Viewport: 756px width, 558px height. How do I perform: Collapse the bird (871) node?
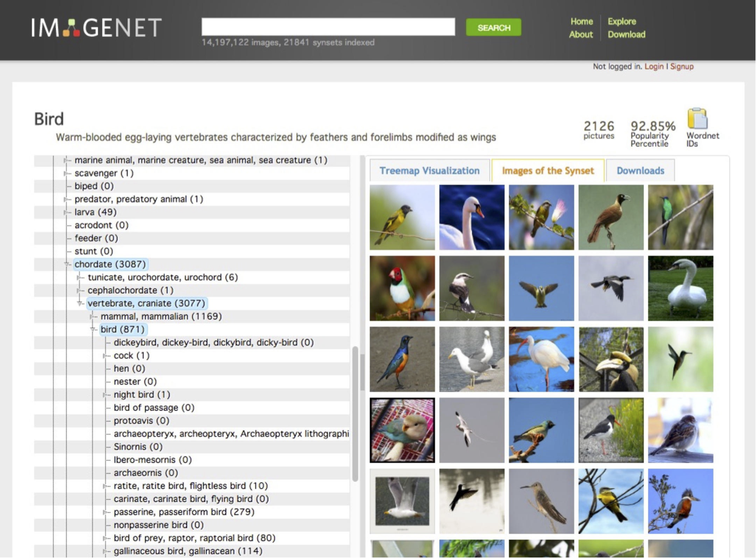[x=93, y=330]
